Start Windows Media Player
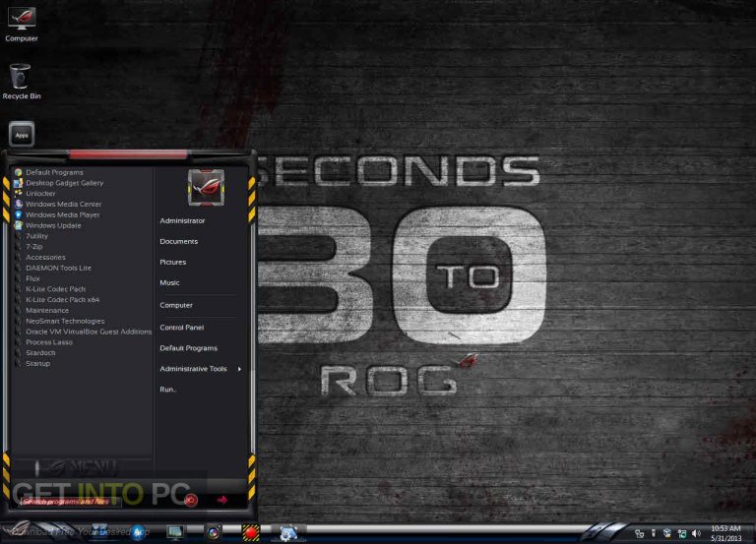The height and width of the screenshot is (544, 756). [x=57, y=214]
